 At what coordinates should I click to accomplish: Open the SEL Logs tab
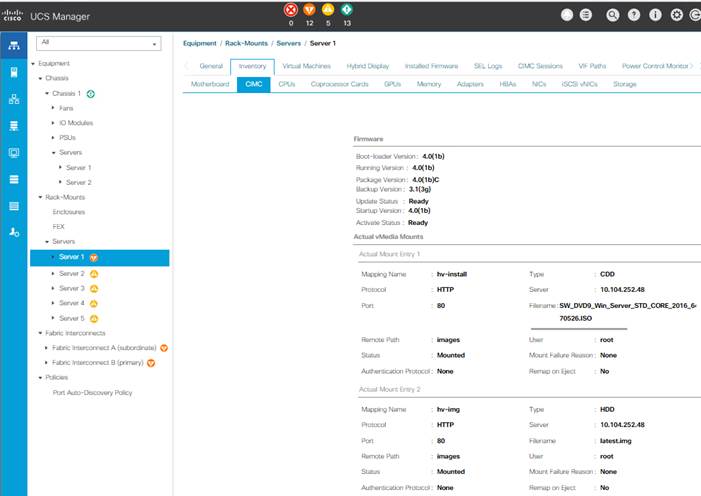[488, 66]
